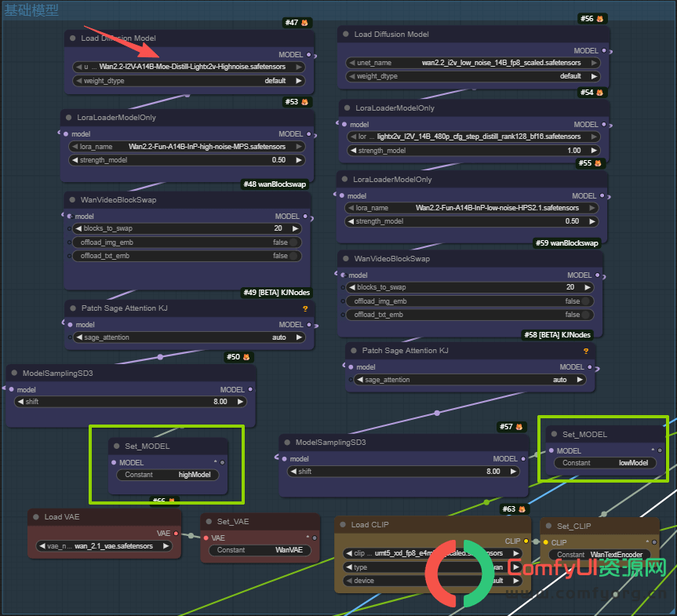
Task: Increase blocks_to_swap in node #48 with right arrow
Action: click(295, 228)
